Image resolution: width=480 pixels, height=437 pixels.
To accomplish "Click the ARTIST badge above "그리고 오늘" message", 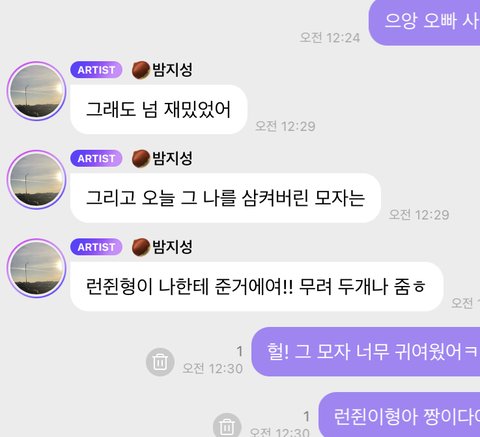I will point(96,158).
